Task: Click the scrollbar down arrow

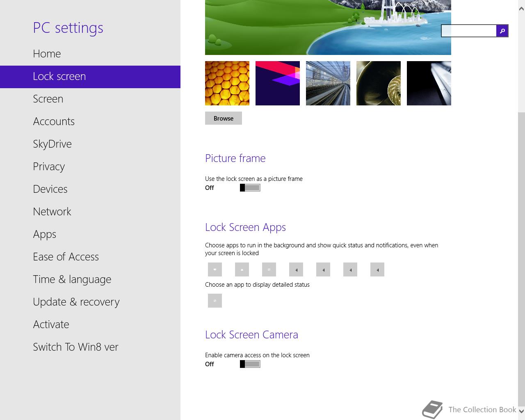Action: tap(521, 411)
